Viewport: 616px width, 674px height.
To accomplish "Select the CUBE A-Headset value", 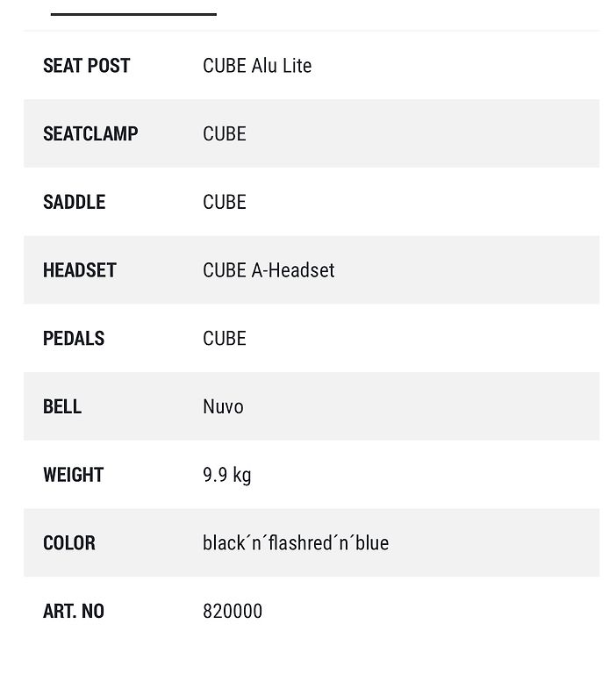I will pyautogui.click(x=269, y=270).
